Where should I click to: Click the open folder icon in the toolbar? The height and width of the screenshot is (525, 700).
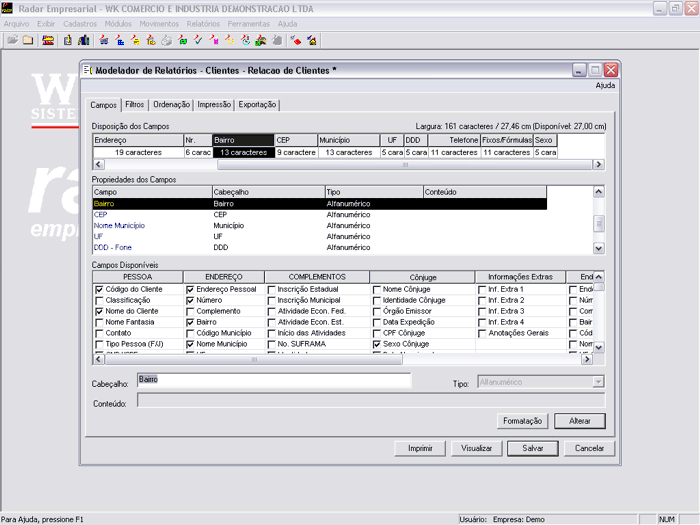pyautogui.click(x=12, y=40)
